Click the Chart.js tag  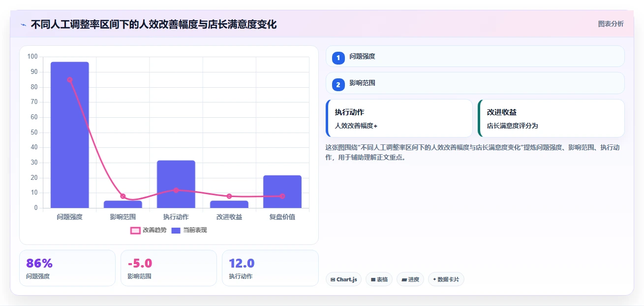click(x=343, y=279)
